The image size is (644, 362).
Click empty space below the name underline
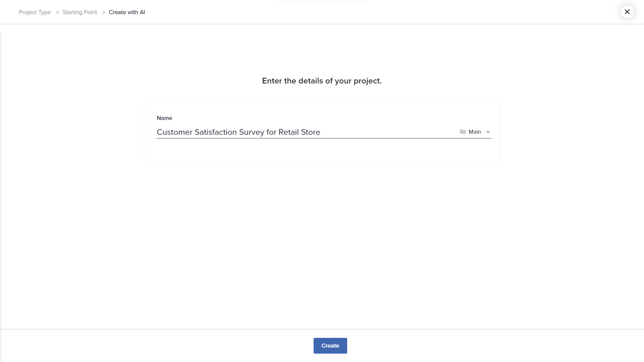(x=322, y=151)
